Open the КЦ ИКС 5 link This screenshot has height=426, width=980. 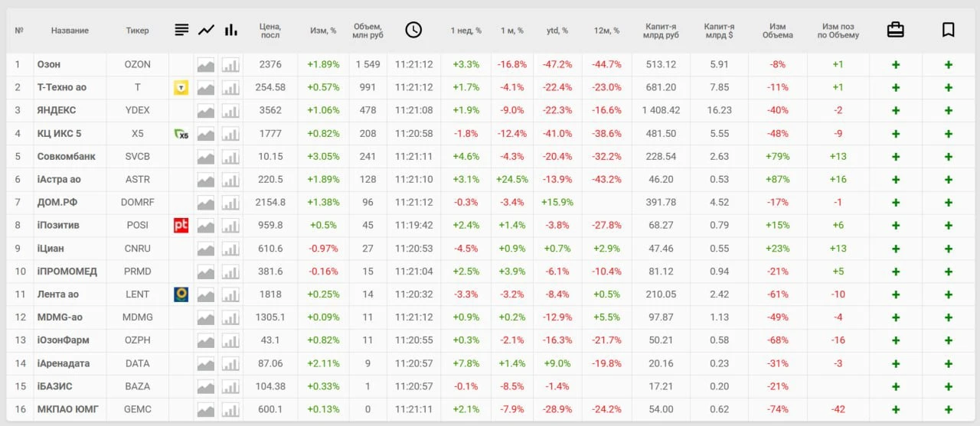pyautogui.click(x=59, y=134)
